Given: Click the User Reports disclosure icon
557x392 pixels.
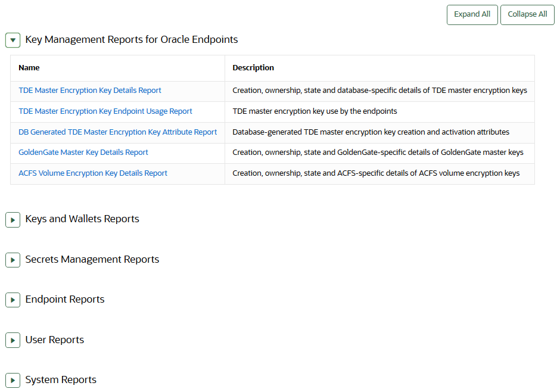Looking at the screenshot, I should 13,340.
